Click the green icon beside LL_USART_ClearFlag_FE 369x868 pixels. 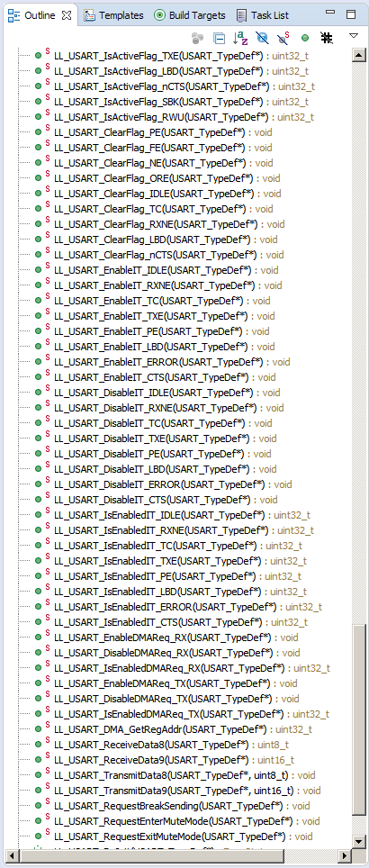(x=39, y=148)
